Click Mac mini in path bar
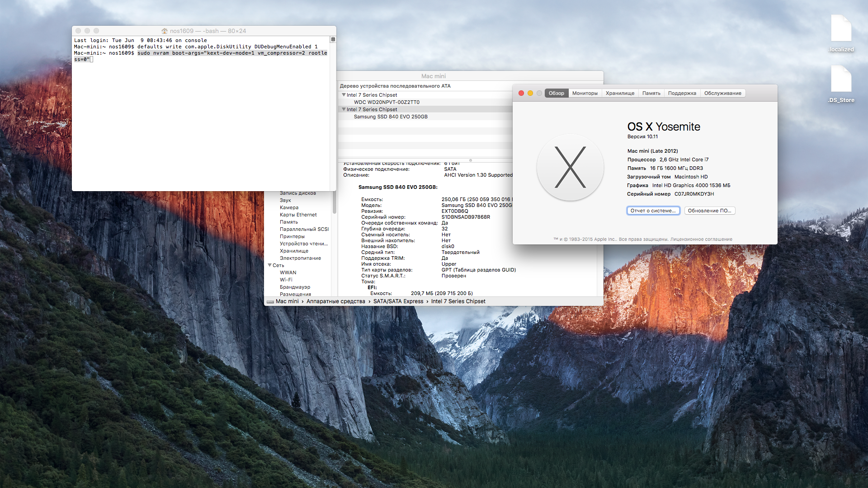The width and height of the screenshot is (868, 488). [x=287, y=301]
